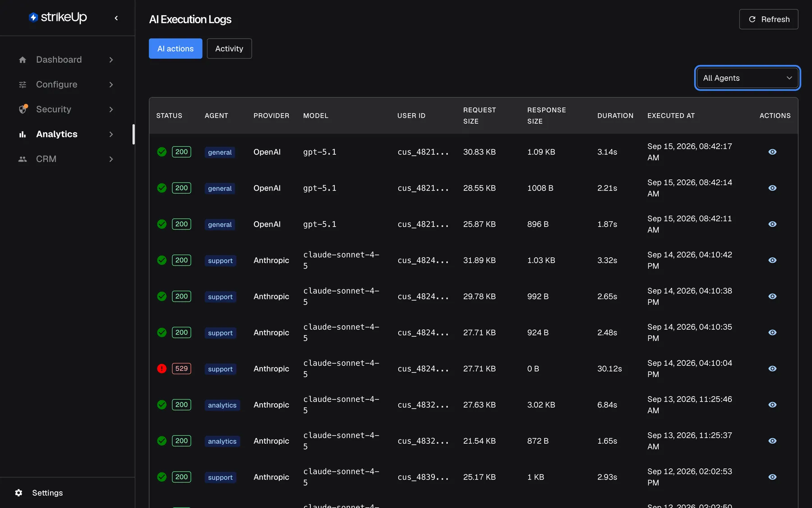Switch to the Activity tab
Screen dimensions: 812x508
click(x=229, y=49)
